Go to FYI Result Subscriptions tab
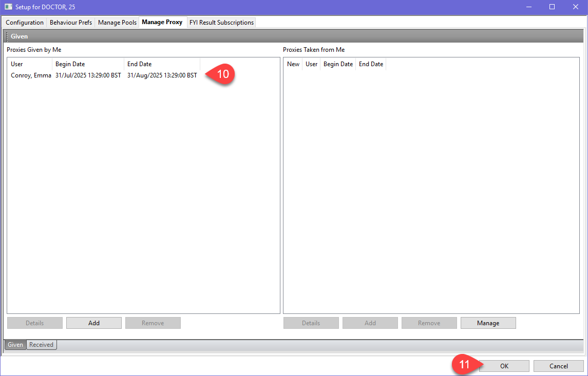The image size is (588, 376). pos(222,23)
